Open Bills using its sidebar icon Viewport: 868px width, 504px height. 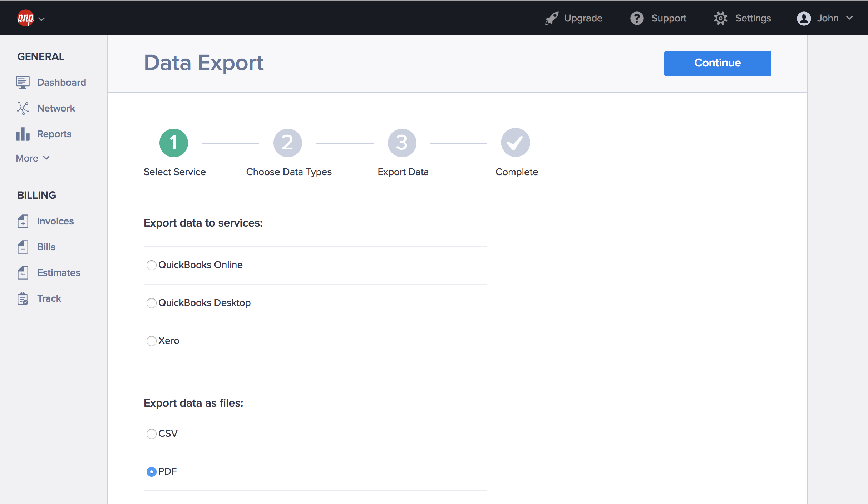tap(23, 247)
